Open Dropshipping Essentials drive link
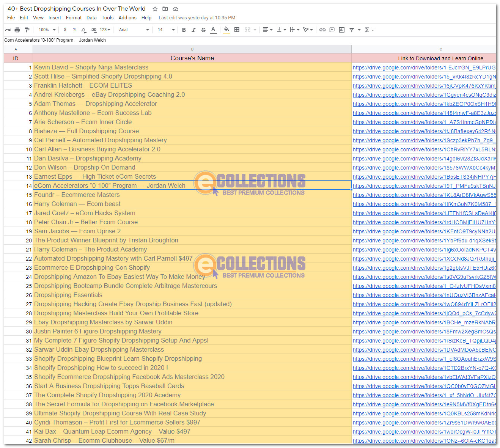This screenshot has height=448, width=500. pos(424,295)
